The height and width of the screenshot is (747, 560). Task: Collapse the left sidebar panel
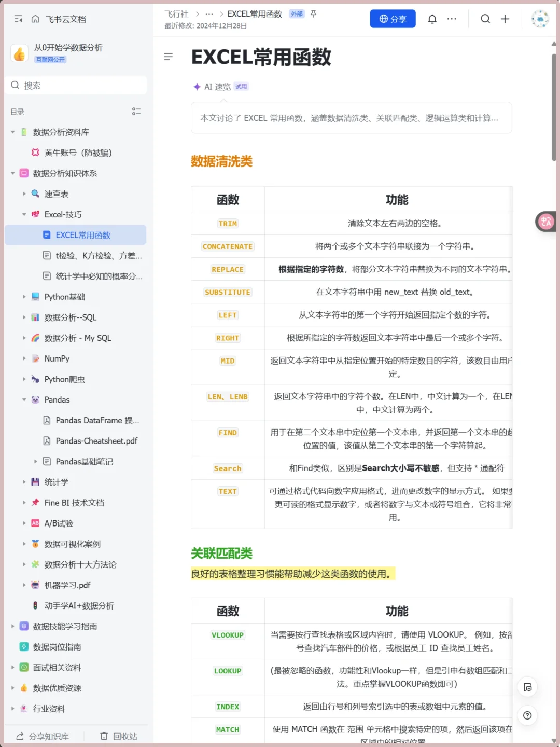tap(18, 19)
